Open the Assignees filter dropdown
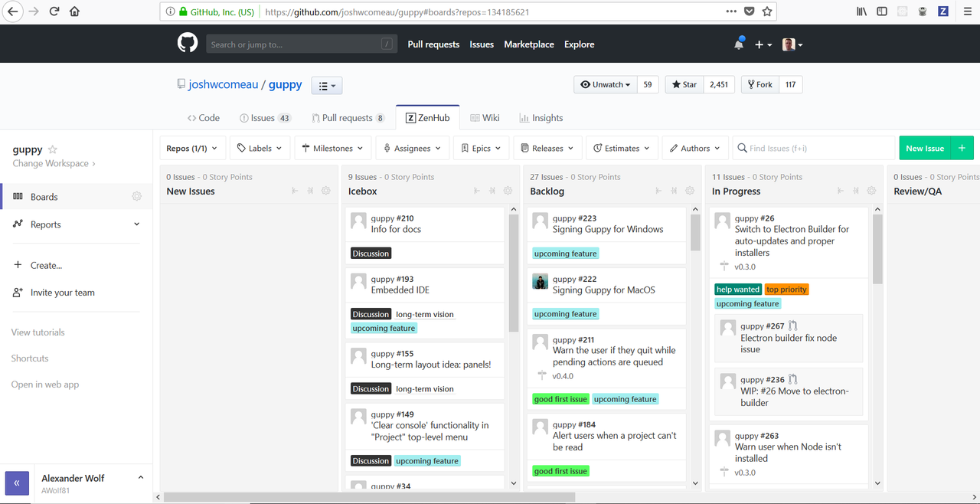 pyautogui.click(x=413, y=148)
